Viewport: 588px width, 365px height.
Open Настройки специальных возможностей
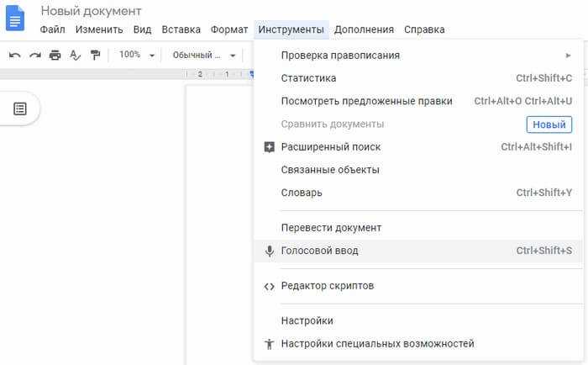point(418,344)
